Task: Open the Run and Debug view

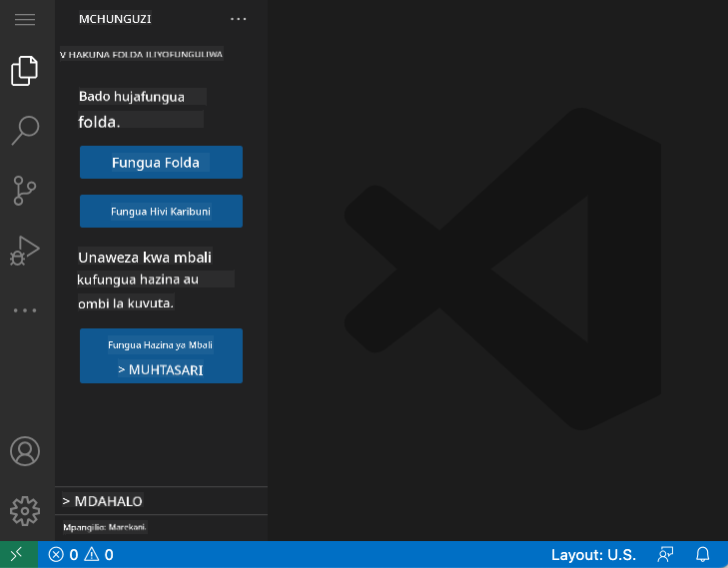Action: (x=25, y=250)
